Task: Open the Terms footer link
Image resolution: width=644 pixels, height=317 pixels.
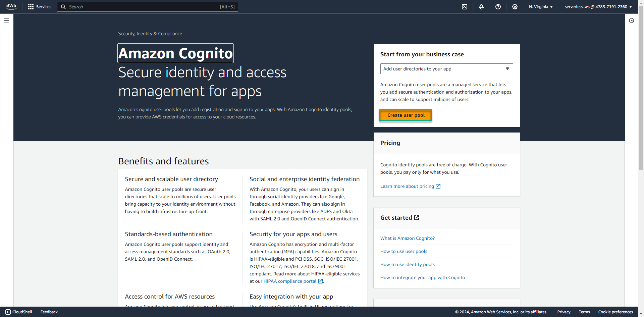Action: pos(584,312)
